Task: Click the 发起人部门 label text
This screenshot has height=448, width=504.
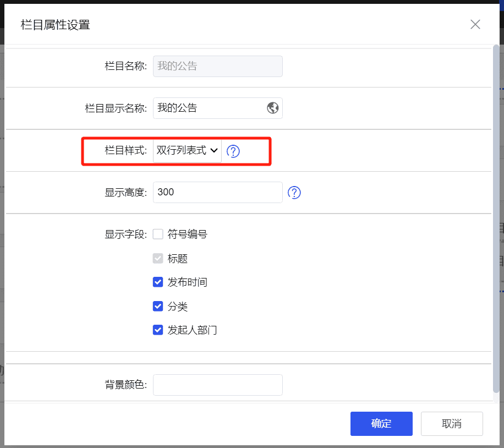Action: pyautogui.click(x=192, y=330)
